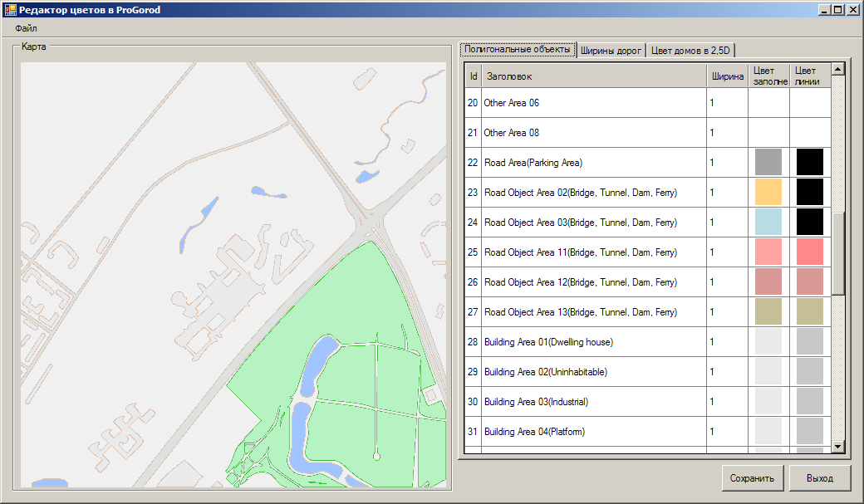Select 'Road Object Area 13(Bridge, Tunnel, Dam, Ferry)' cell
864x504 pixels.
click(594, 311)
